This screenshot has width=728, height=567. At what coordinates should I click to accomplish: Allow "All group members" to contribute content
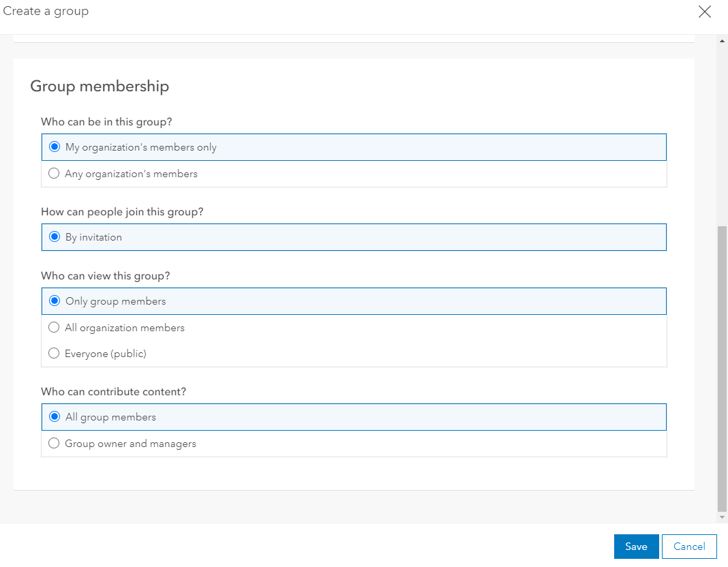(55, 416)
